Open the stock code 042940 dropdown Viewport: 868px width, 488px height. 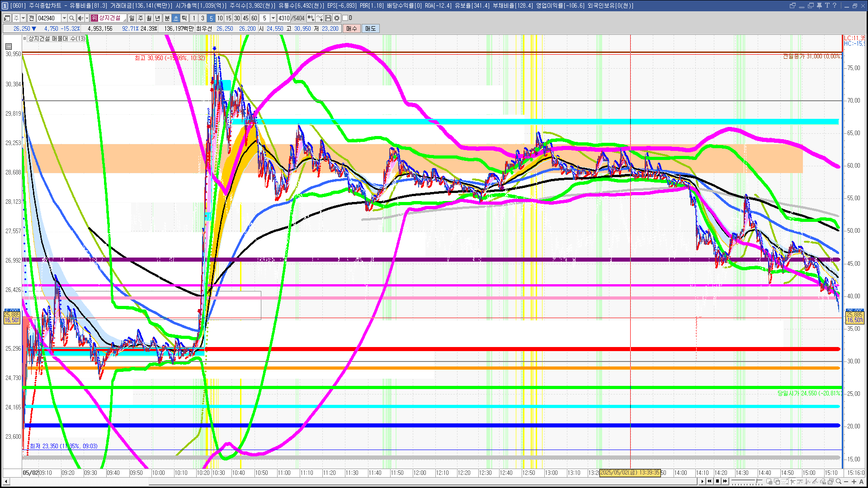(64, 18)
